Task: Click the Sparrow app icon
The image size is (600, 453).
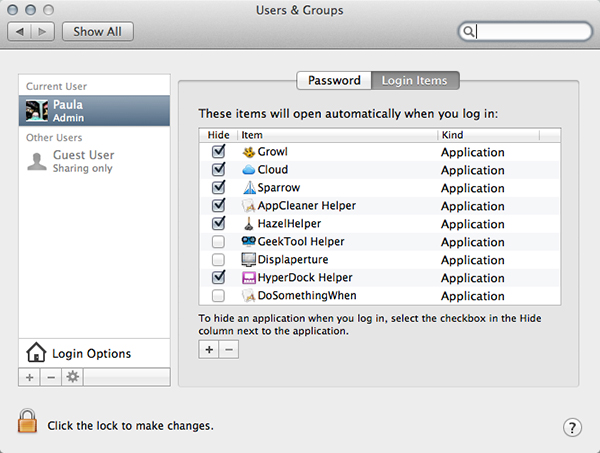Action: point(249,187)
